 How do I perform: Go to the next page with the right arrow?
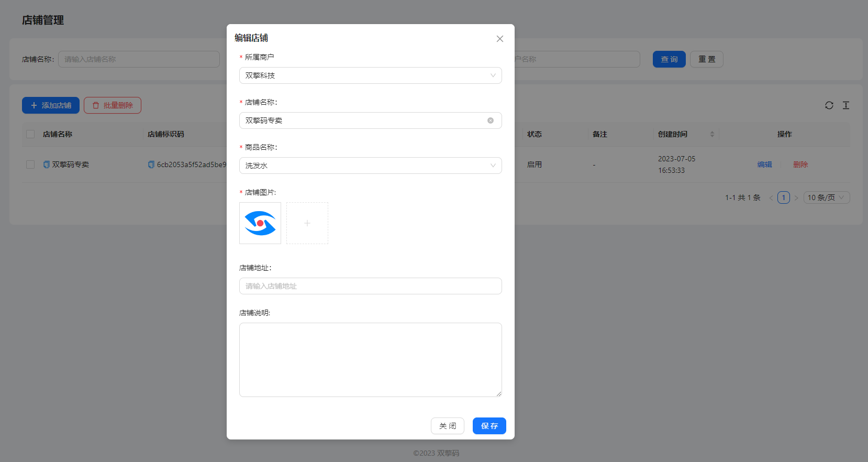point(796,197)
